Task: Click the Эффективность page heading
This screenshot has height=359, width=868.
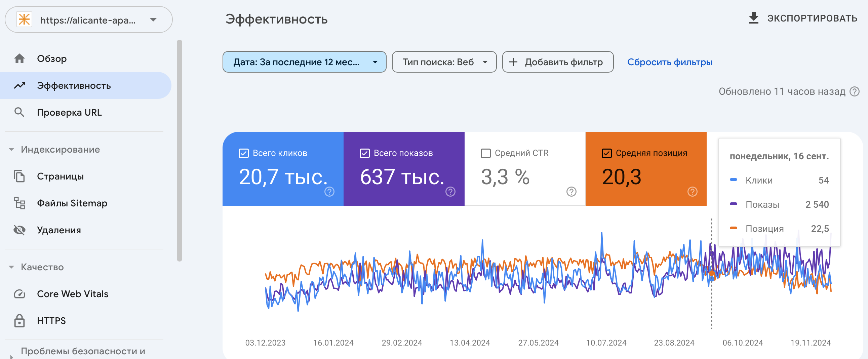Action: [x=276, y=19]
